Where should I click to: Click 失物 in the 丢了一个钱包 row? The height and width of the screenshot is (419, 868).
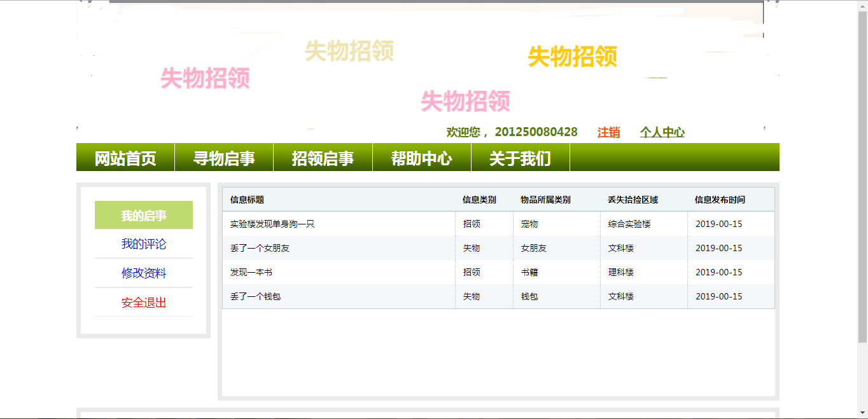click(472, 296)
